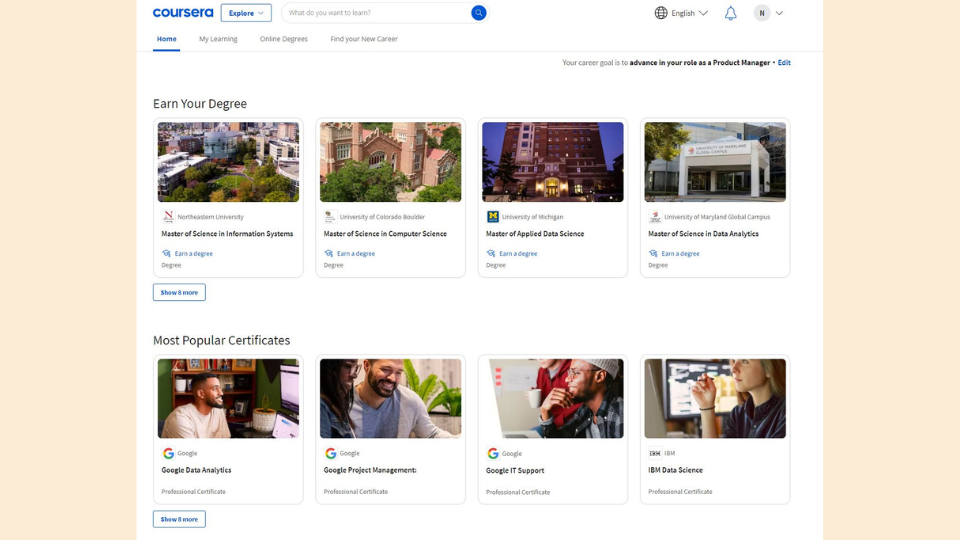Click 'Earn a degree' under Northeastern University
The width and height of the screenshot is (960, 540).
tap(193, 253)
